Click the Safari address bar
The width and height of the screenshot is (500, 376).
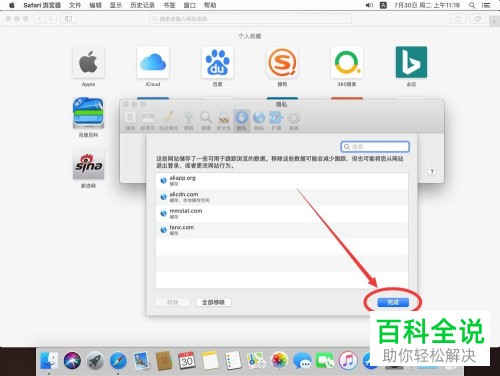(250, 19)
